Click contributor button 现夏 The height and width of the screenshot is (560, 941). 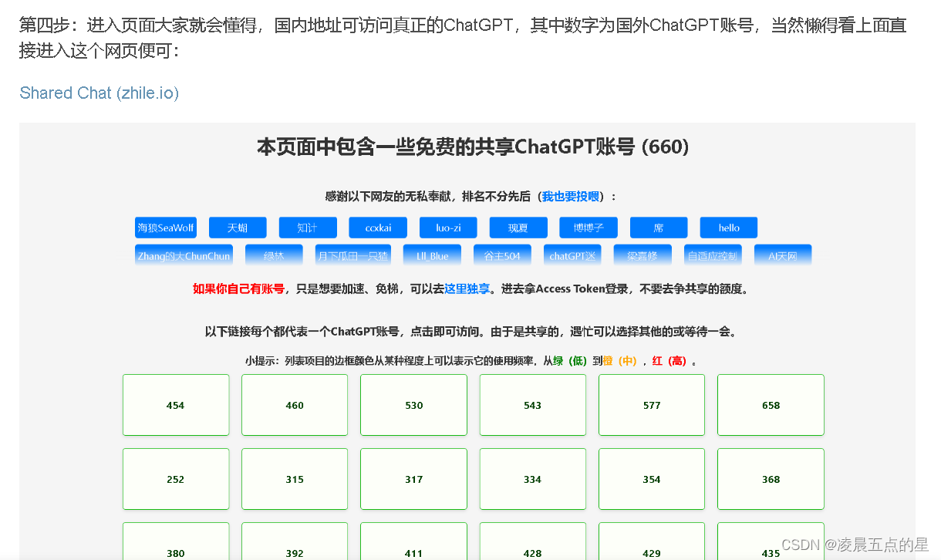tap(518, 228)
